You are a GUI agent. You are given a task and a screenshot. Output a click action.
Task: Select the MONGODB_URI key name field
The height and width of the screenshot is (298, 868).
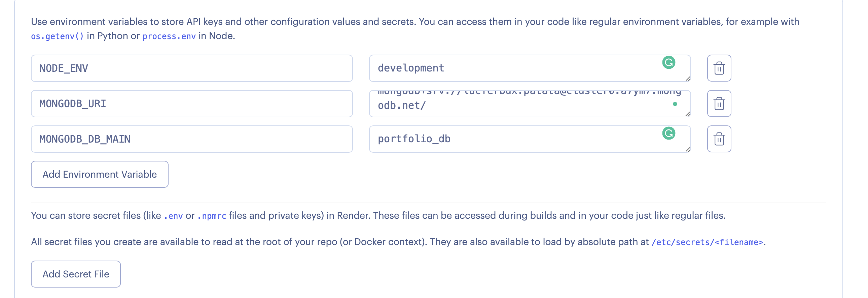click(x=191, y=104)
